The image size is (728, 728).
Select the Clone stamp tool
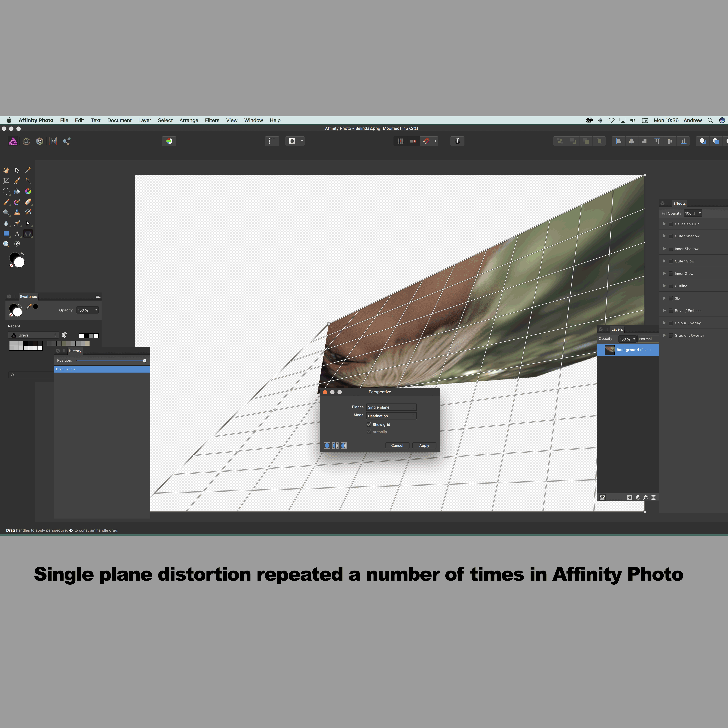tap(17, 213)
